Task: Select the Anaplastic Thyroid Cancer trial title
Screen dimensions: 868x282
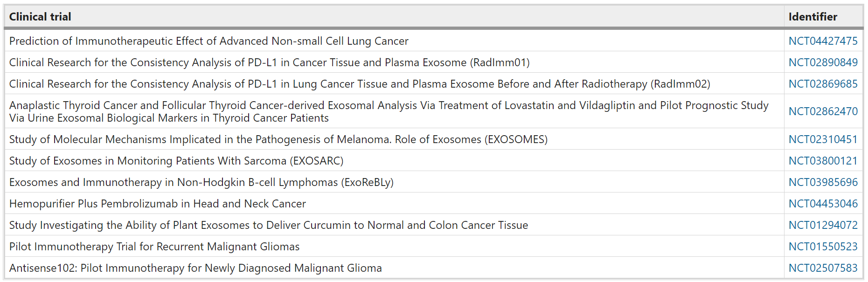Action: (x=389, y=111)
